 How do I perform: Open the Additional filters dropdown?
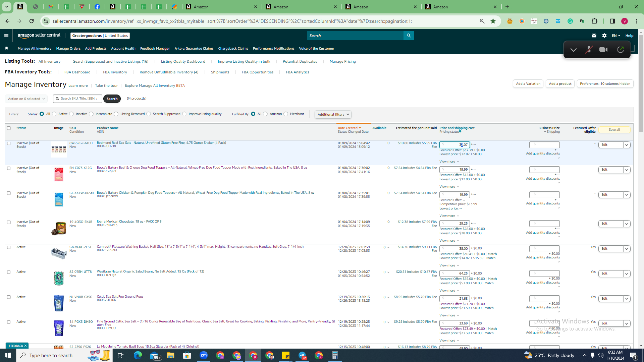[333, 115]
